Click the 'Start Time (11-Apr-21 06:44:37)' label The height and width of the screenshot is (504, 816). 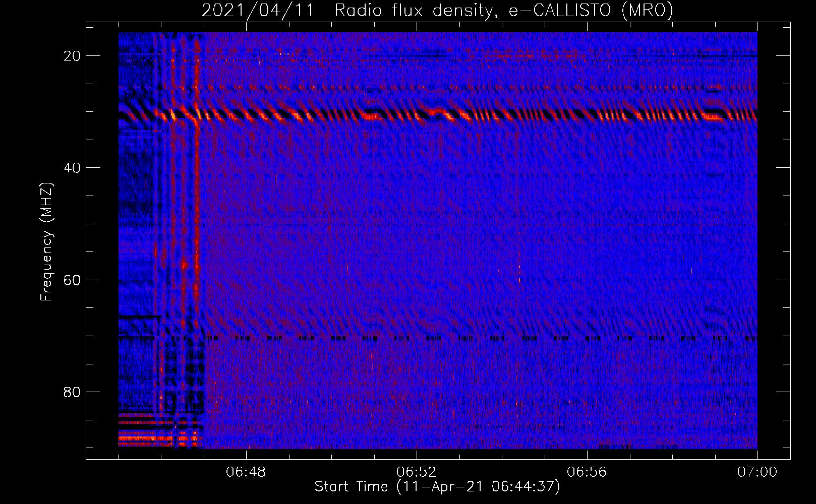pyautogui.click(x=437, y=487)
